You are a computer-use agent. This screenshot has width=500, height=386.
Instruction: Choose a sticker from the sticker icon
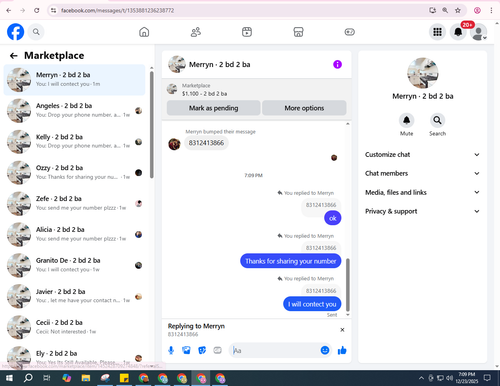click(202, 350)
